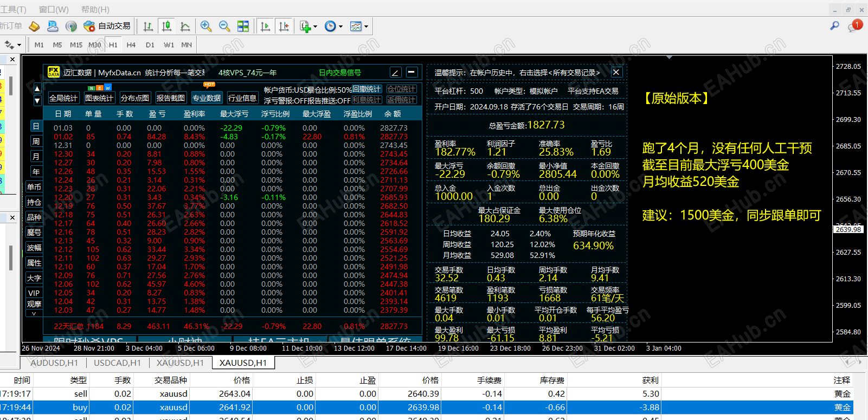The height and width of the screenshot is (420, 868).
Task: Open the 图表统计 tab
Action: (x=99, y=98)
